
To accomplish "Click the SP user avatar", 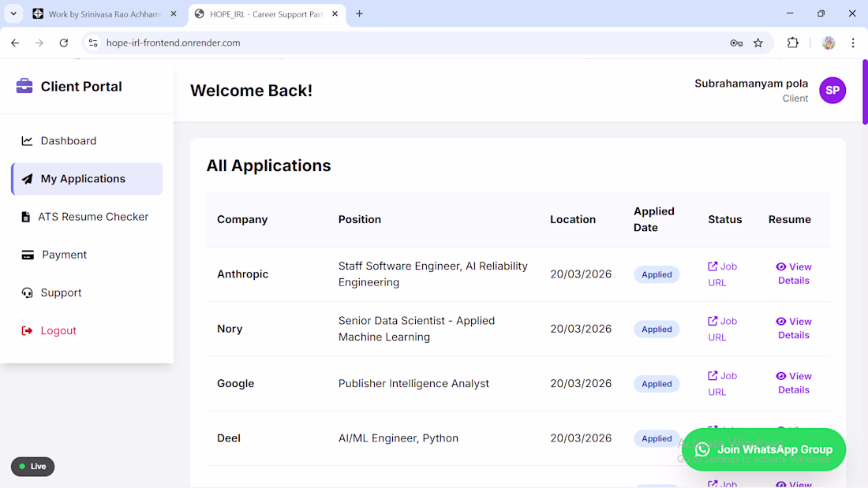I will tap(832, 91).
